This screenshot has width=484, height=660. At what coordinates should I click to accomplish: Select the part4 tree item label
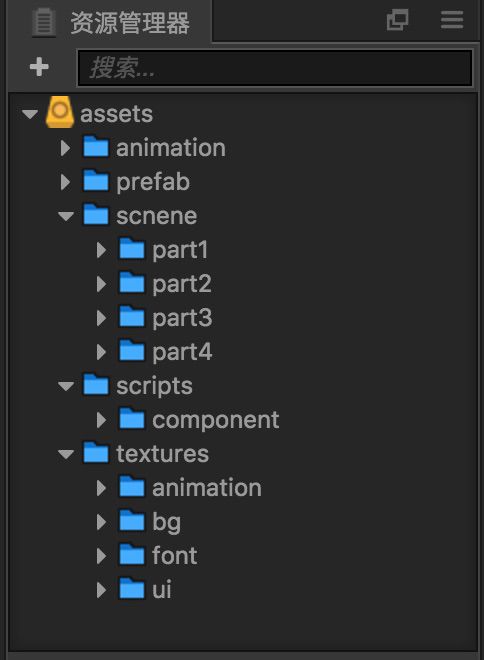182,352
